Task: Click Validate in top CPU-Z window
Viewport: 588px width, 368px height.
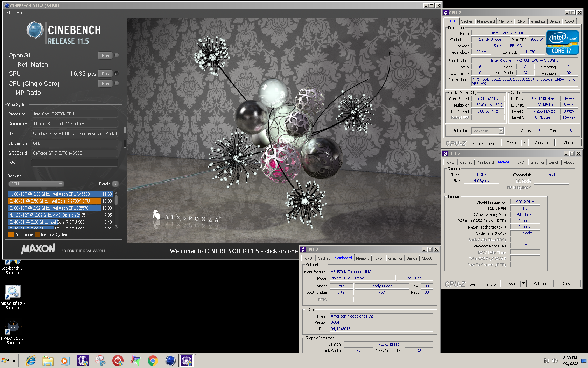Action: (x=541, y=143)
